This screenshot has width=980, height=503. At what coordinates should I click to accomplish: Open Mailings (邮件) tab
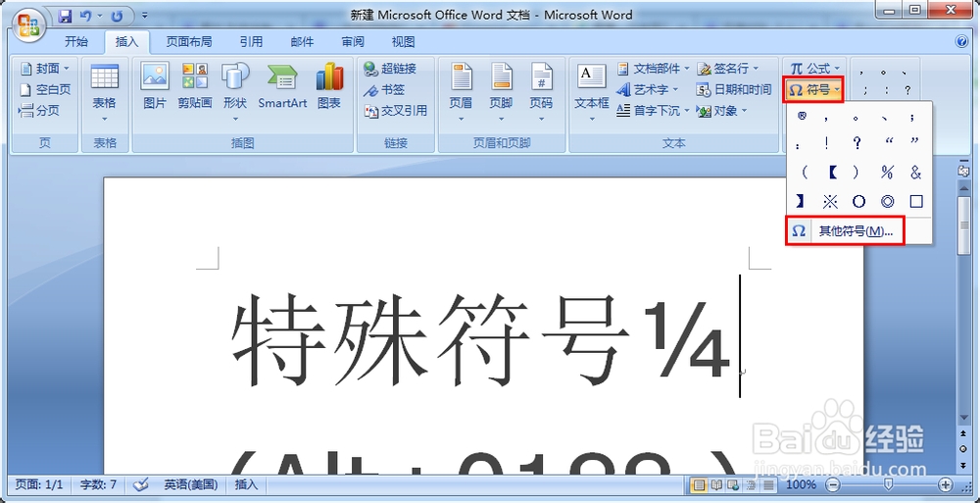click(302, 42)
